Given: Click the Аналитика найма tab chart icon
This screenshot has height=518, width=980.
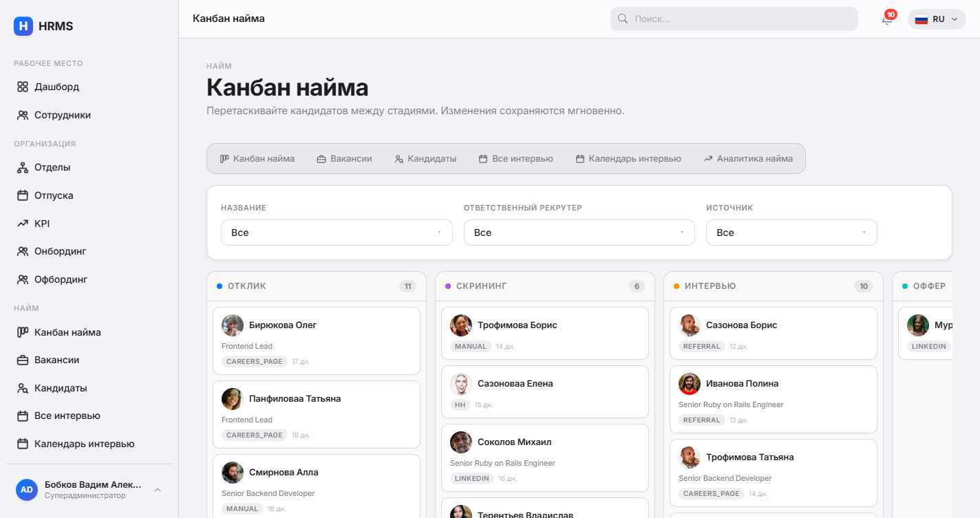Looking at the screenshot, I should (708, 159).
